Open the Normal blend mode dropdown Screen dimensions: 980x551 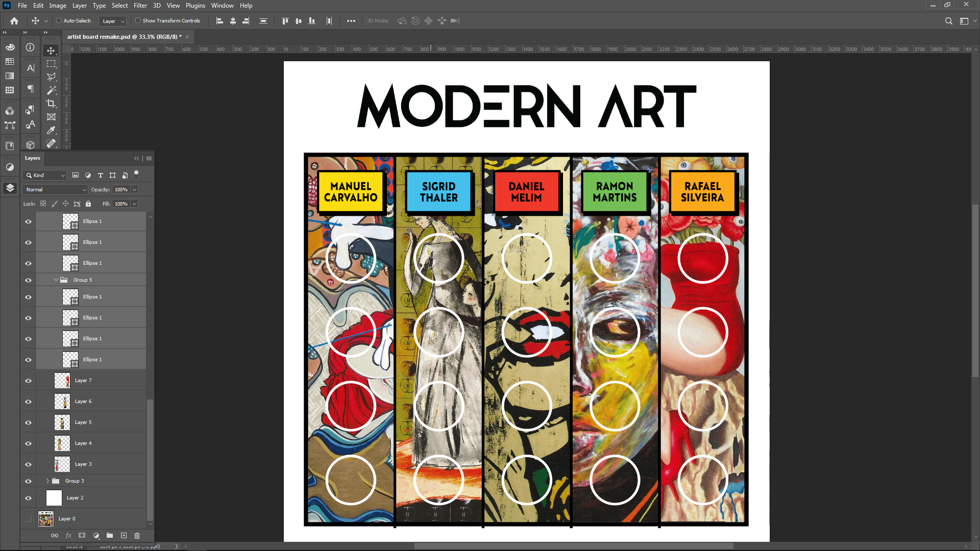[55, 190]
